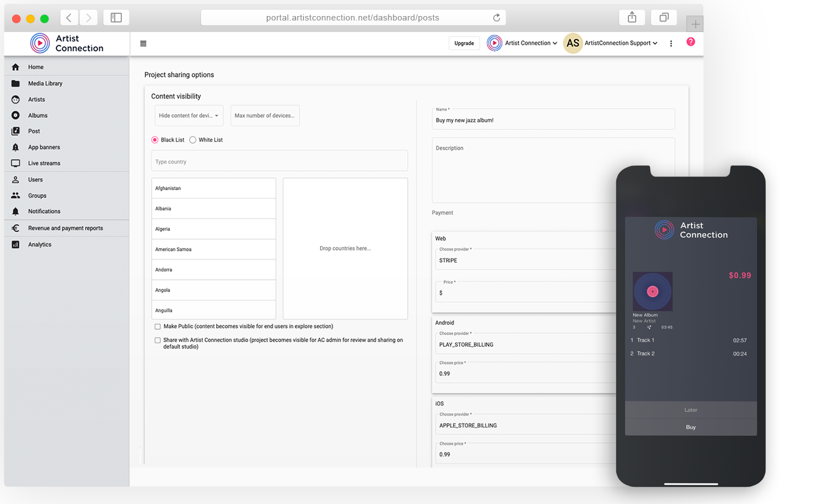Click the App banners icon
The image size is (820, 504).
[x=16, y=147]
